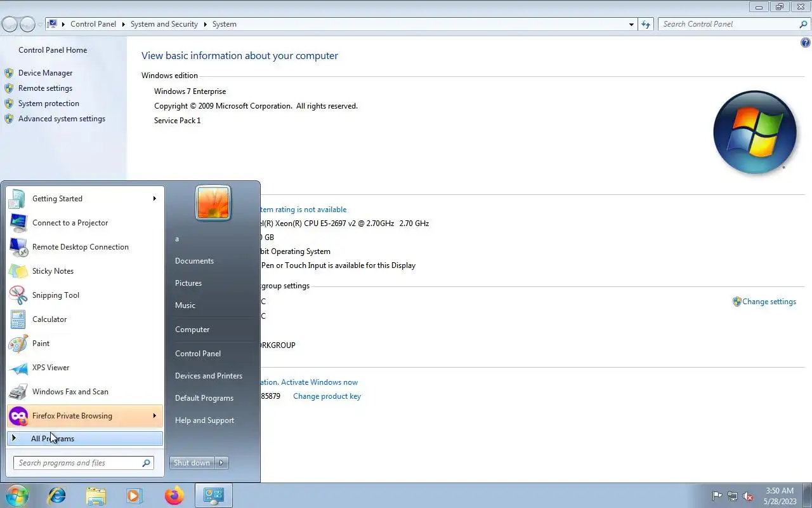Open address bar history dropdown
This screenshot has height=508, width=812.
point(631,24)
